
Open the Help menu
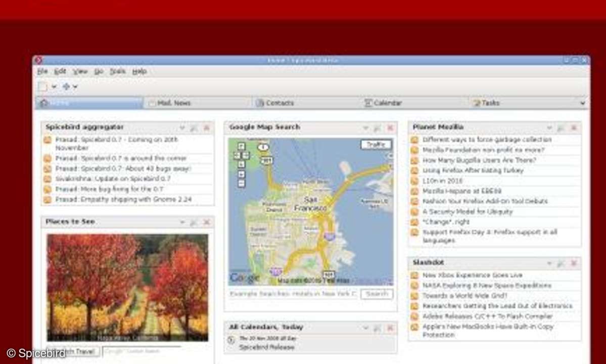click(139, 71)
